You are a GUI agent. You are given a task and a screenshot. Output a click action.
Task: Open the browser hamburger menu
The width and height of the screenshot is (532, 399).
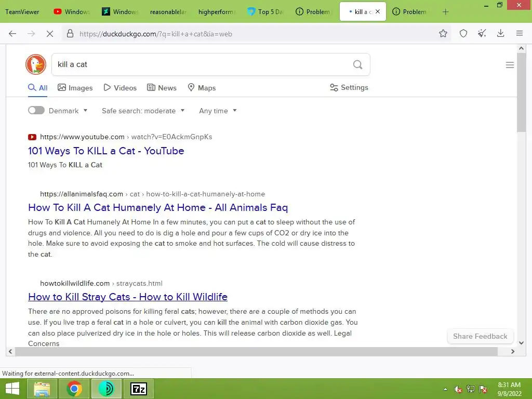coord(519,33)
